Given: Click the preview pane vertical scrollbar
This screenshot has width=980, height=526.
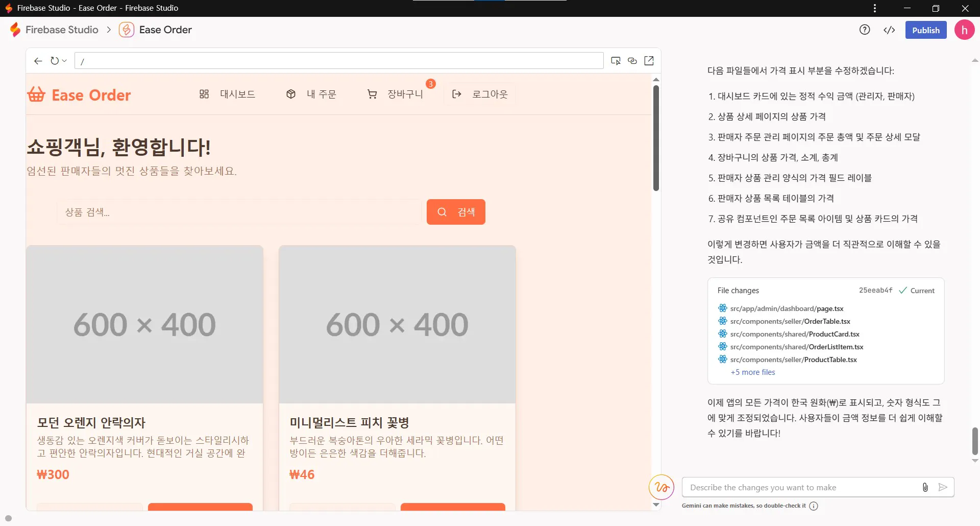Looking at the screenshot, I should pyautogui.click(x=656, y=138).
